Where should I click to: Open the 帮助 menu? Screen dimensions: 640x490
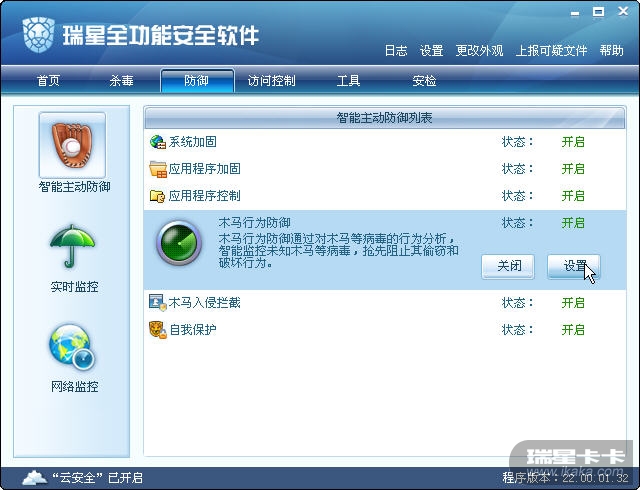[611, 51]
